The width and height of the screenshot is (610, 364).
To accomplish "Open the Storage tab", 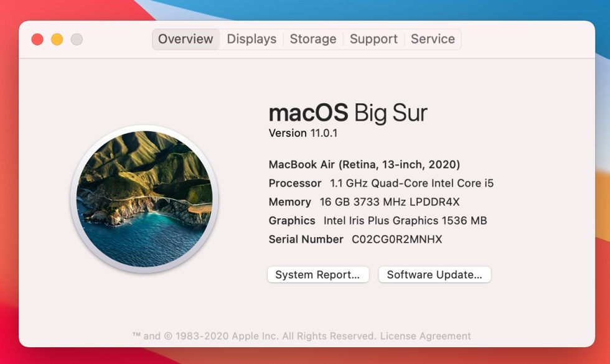I will point(313,39).
